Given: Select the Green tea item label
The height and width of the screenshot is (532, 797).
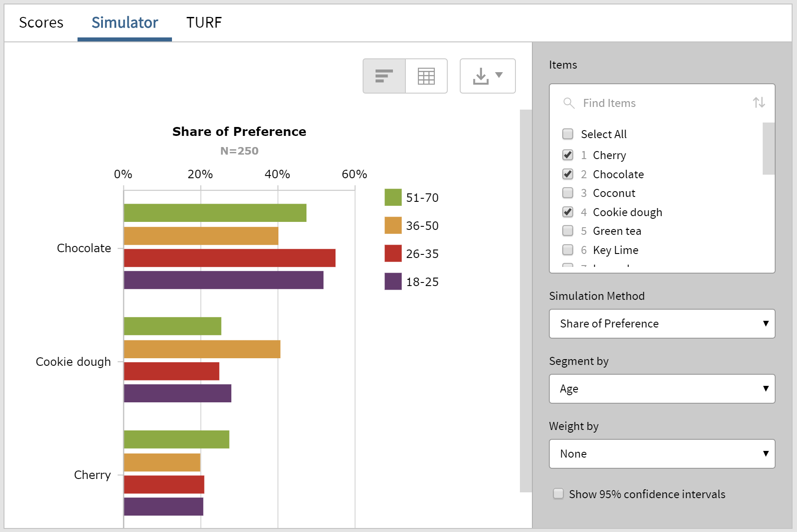Looking at the screenshot, I should pos(617,231).
